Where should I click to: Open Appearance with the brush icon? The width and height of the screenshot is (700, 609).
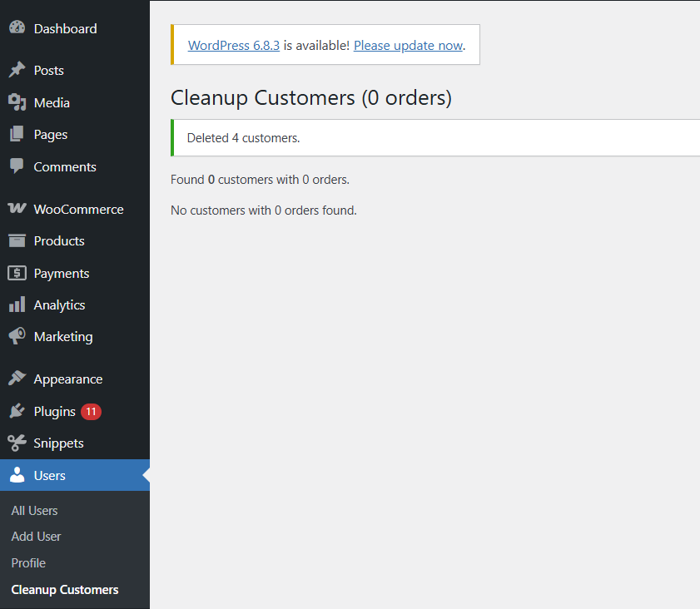pyautogui.click(x=17, y=379)
